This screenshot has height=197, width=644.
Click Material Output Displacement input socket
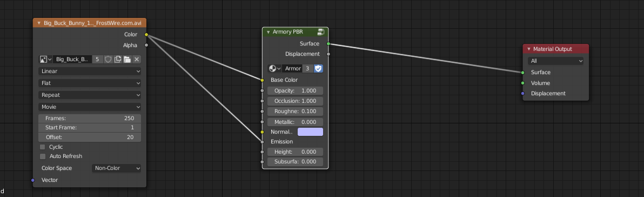pyautogui.click(x=522, y=94)
